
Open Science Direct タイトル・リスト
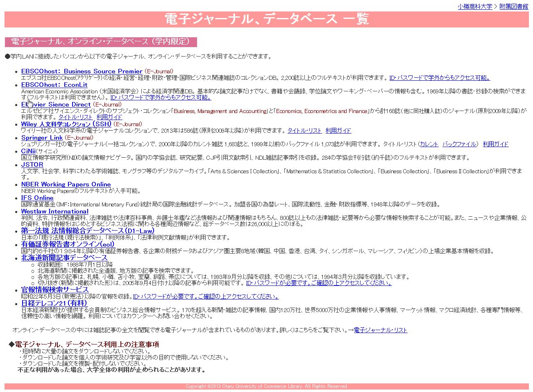[75, 117]
